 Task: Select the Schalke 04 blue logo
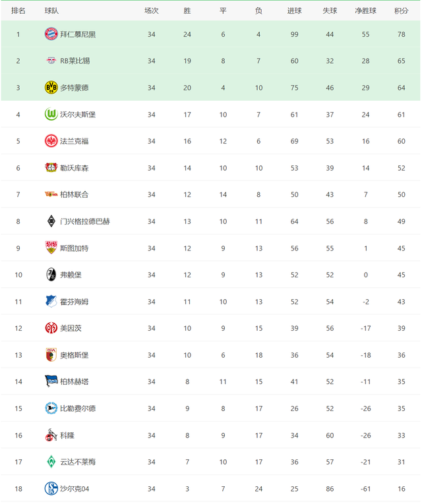point(51,489)
